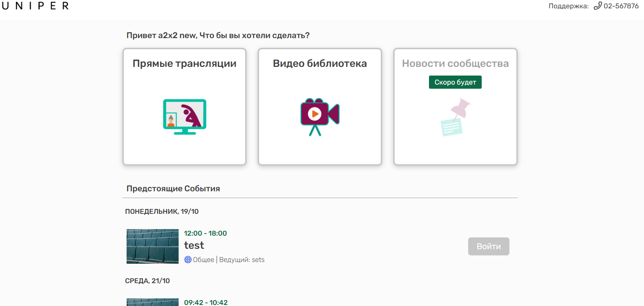Click the UNIPER logo

click(35, 6)
